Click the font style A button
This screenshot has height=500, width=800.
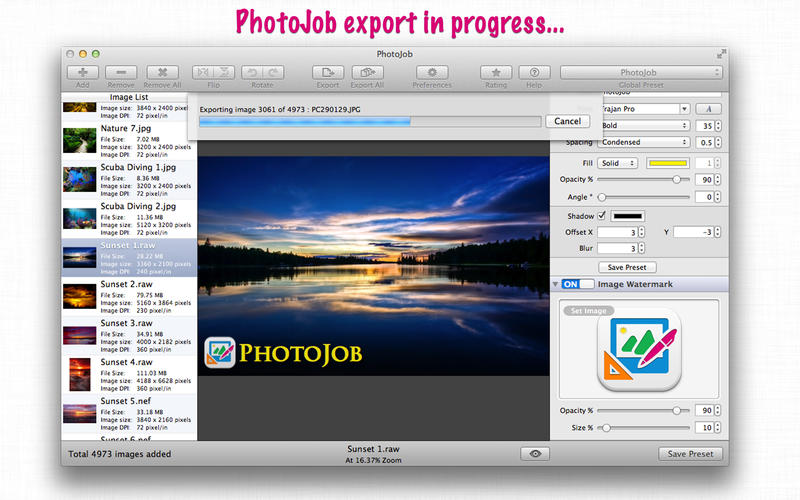(708, 109)
